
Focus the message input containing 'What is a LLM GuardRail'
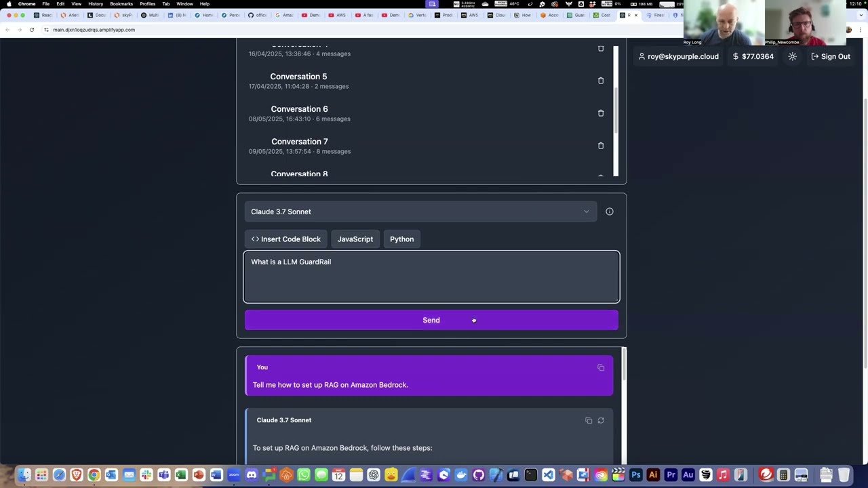(431, 277)
